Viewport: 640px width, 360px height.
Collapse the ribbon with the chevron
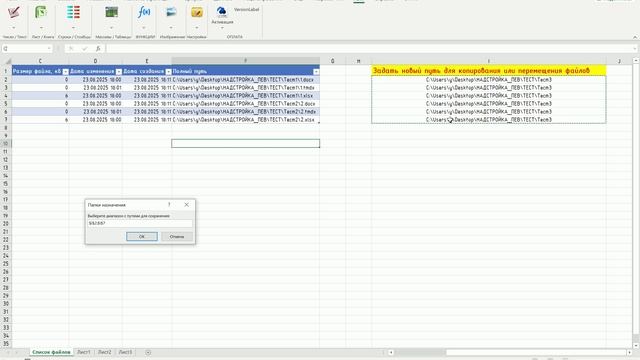(635, 37)
